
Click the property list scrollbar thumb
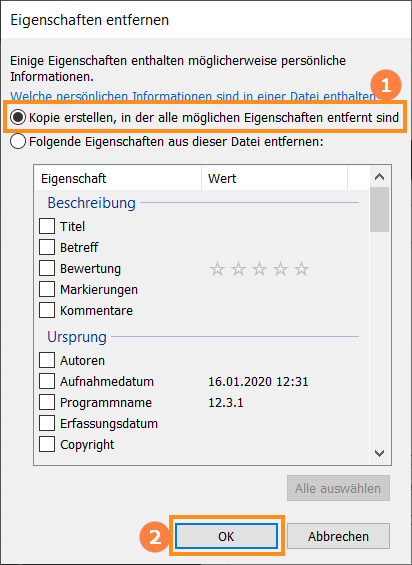(x=379, y=209)
